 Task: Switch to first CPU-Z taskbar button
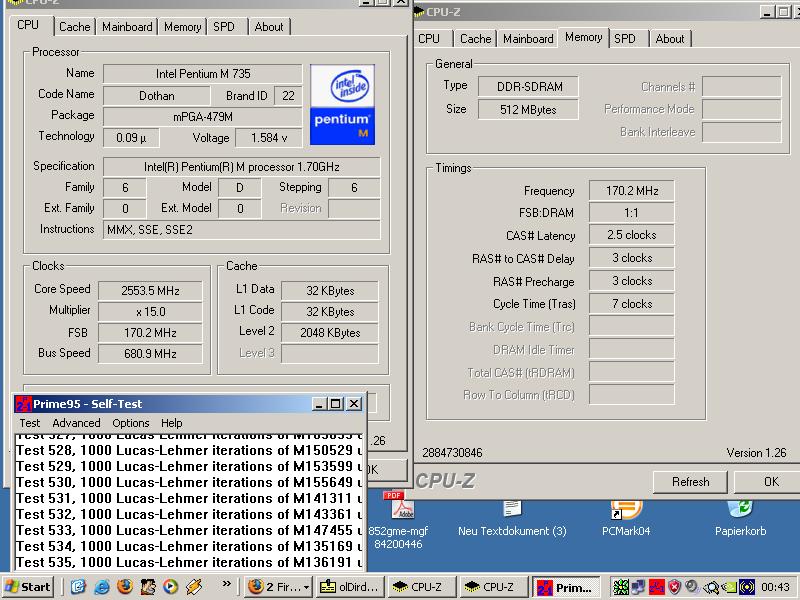click(x=421, y=587)
